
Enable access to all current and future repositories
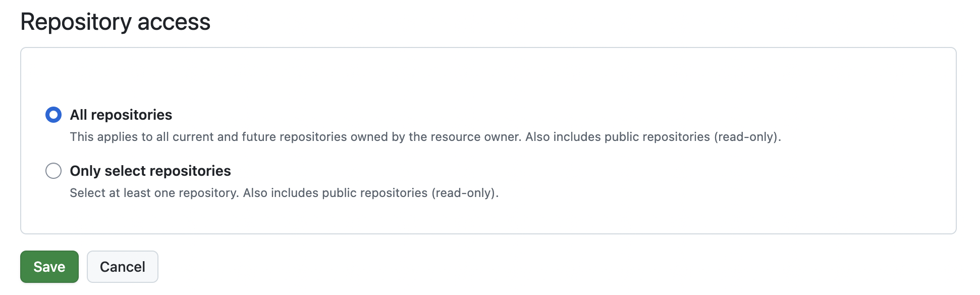click(x=53, y=115)
